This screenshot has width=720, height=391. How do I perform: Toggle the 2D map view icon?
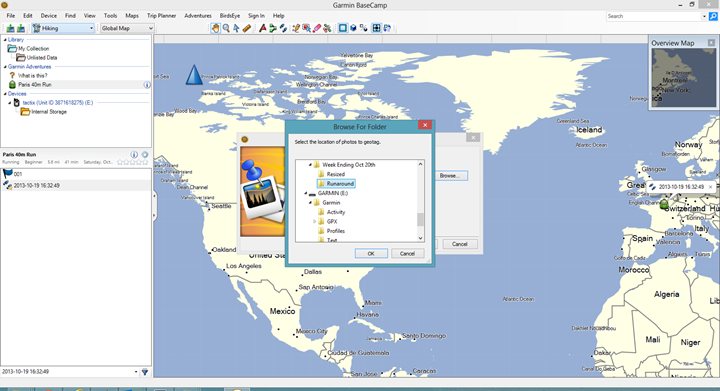point(343,28)
